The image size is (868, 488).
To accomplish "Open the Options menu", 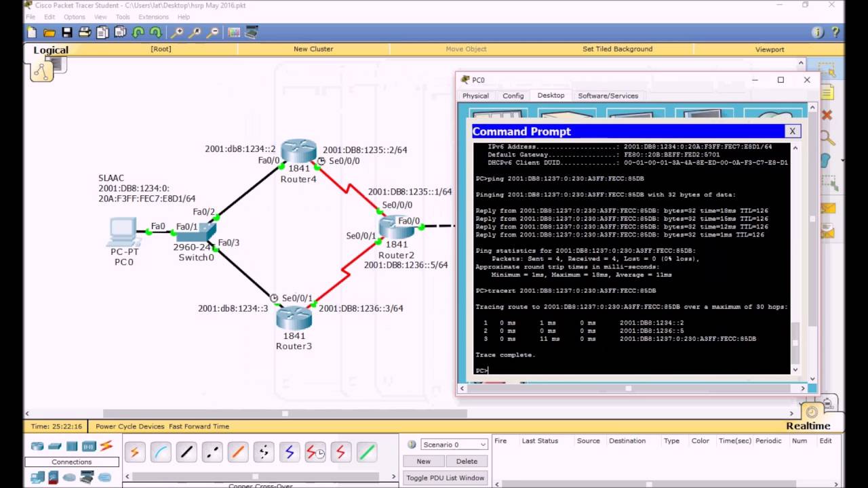I will [x=75, y=17].
